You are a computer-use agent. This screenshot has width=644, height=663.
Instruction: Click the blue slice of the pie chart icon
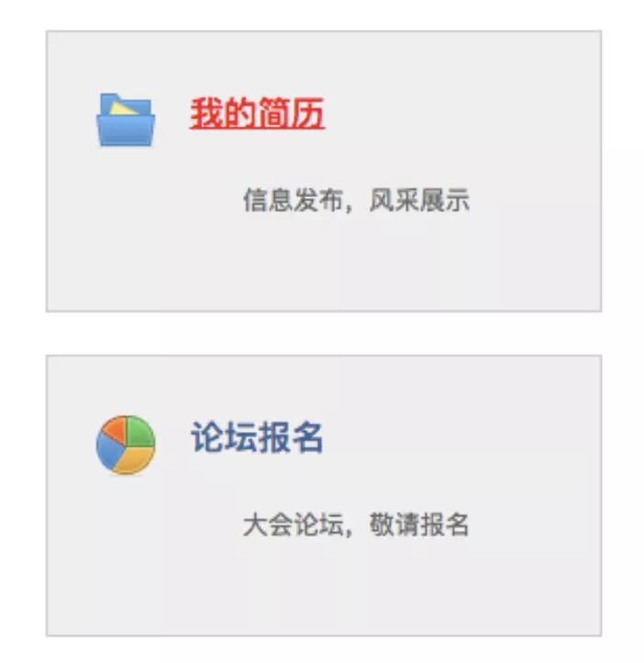click(109, 452)
